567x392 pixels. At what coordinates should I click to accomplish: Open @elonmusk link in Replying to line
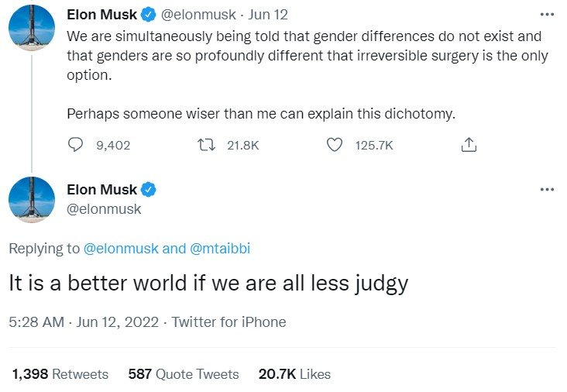pos(121,249)
